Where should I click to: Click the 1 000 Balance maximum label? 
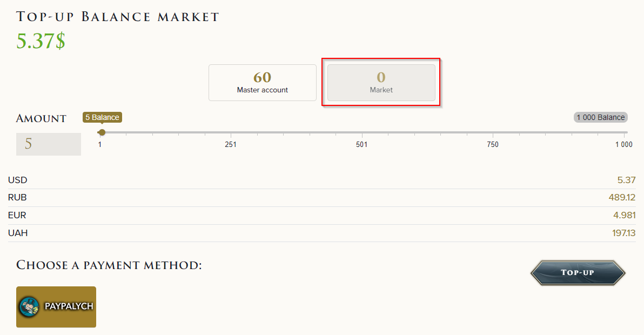tap(600, 117)
